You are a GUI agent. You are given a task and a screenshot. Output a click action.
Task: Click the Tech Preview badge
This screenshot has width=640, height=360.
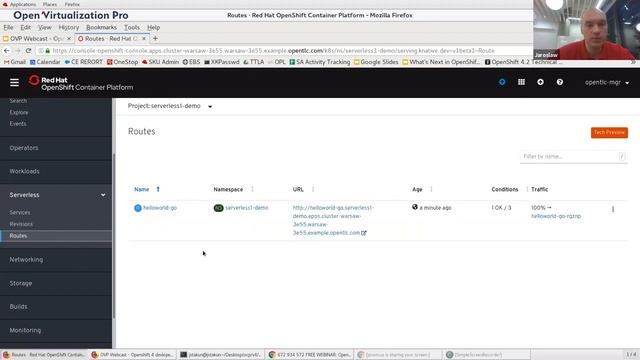pyautogui.click(x=609, y=133)
